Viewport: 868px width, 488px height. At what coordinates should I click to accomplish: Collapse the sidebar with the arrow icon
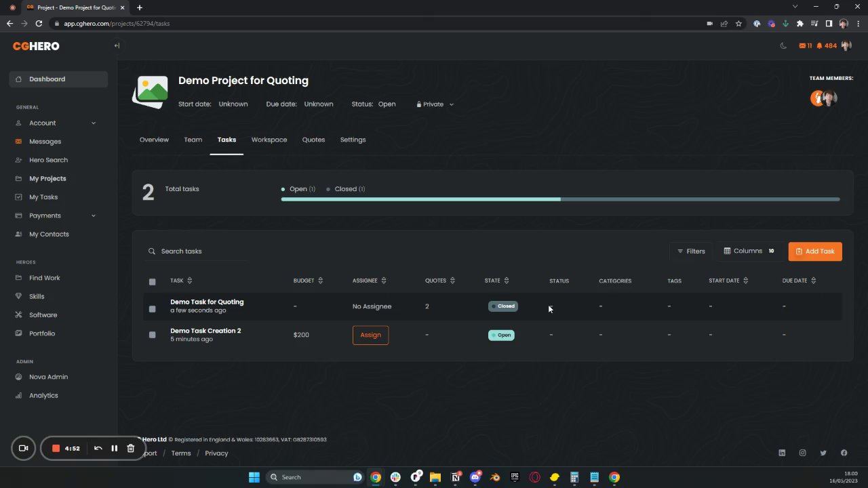117,46
